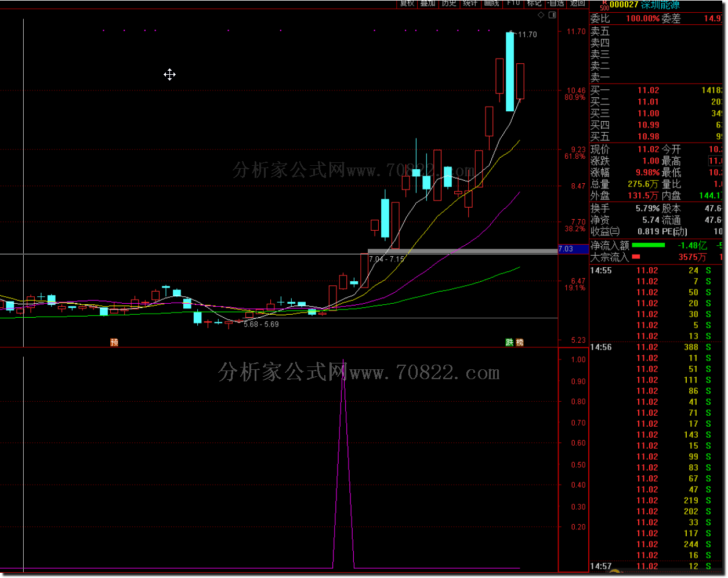The height and width of the screenshot is (578, 728).
Task: Click the -自选 remove from watchlist button
Action: pos(556,3)
